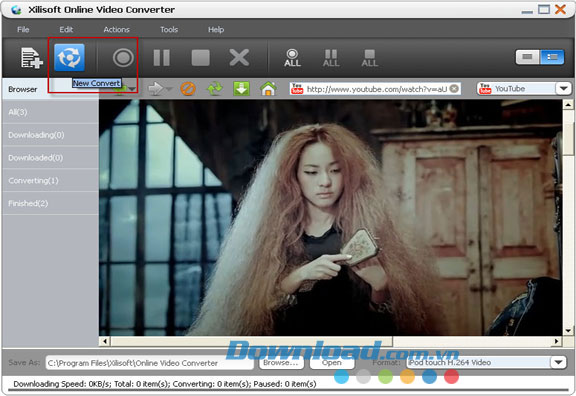Open the forward arrow history dropdown
The height and width of the screenshot is (396, 576).
pyautogui.click(x=169, y=89)
